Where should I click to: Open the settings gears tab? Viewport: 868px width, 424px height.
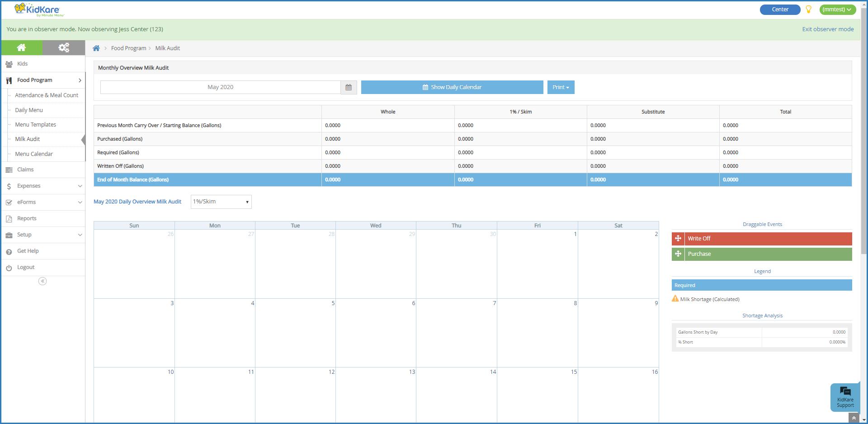[x=64, y=47]
